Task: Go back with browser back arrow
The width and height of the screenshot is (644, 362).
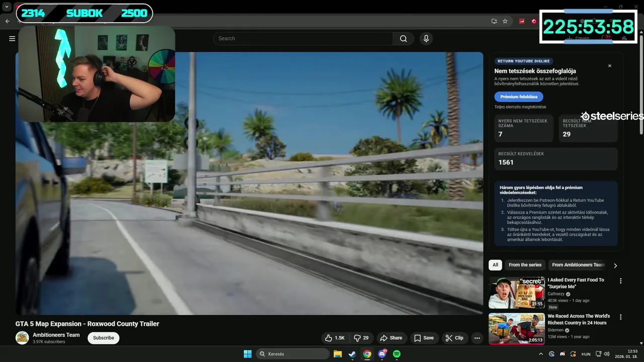Action: [x=7, y=21]
